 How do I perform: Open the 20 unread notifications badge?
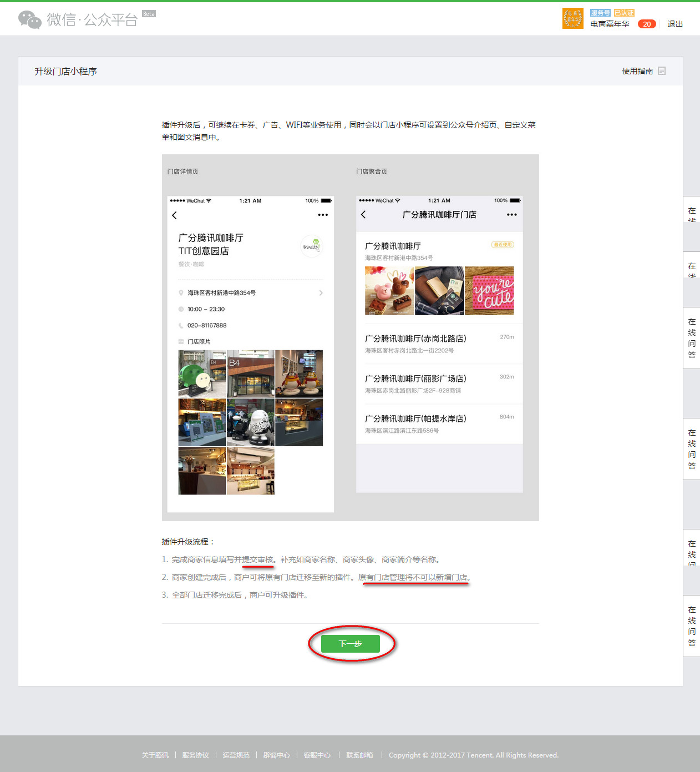point(647,24)
